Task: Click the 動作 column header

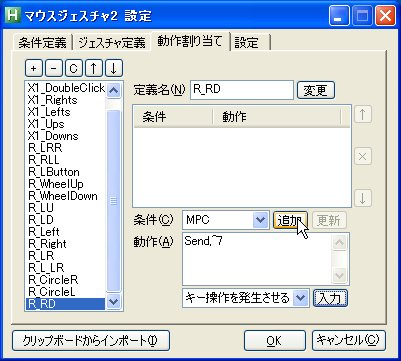Action: 277,117
